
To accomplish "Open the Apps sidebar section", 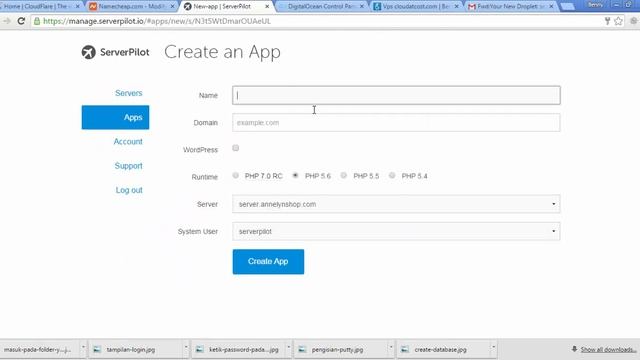I will click(x=116, y=118).
